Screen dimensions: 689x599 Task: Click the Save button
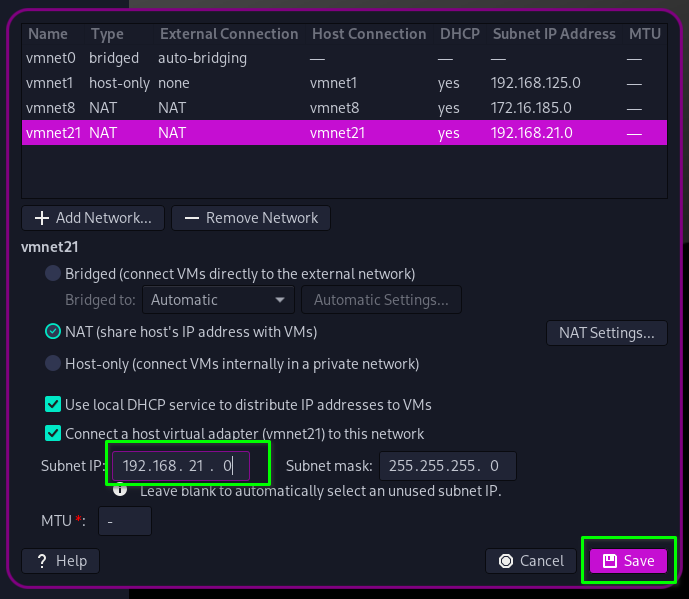point(628,561)
